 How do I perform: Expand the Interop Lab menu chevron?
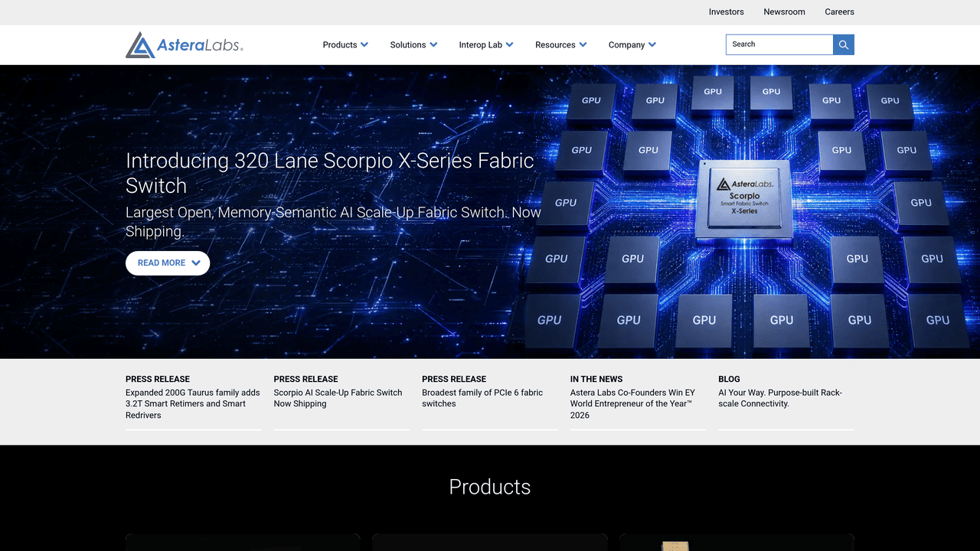510,44
